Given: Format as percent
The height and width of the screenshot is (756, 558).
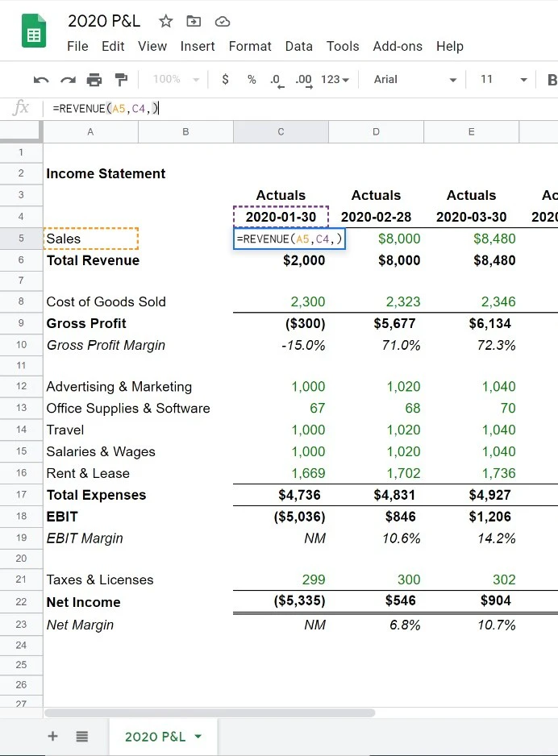Looking at the screenshot, I should [x=252, y=79].
